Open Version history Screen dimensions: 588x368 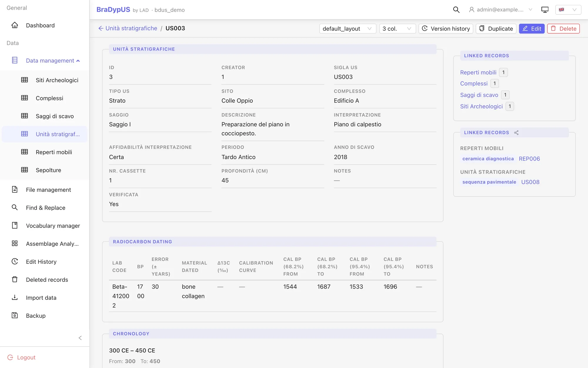(446, 29)
